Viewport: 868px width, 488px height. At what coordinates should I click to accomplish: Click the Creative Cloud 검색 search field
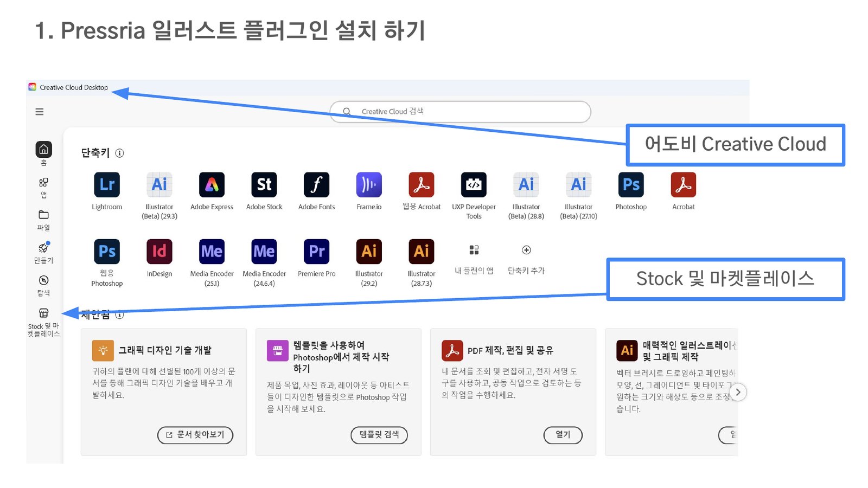coord(460,112)
